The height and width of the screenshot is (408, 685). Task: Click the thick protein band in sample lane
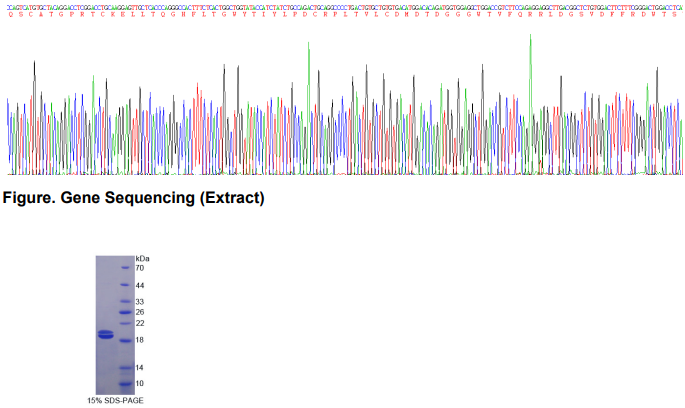click(x=106, y=335)
